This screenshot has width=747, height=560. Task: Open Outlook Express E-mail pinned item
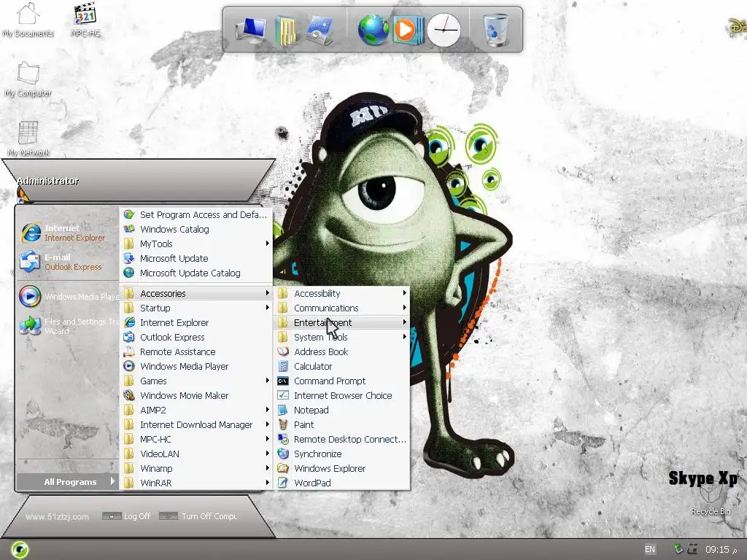pyautogui.click(x=66, y=262)
